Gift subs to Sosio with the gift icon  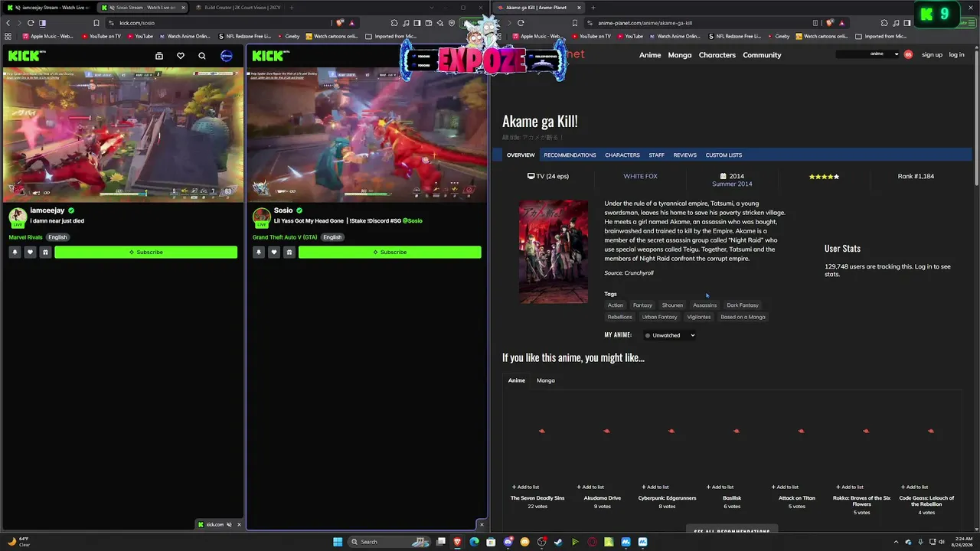tap(289, 252)
